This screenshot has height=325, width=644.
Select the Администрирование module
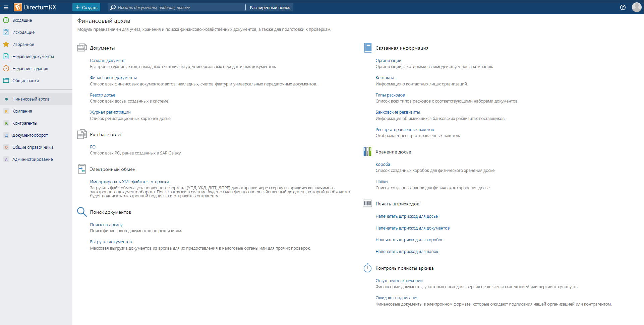(36, 159)
